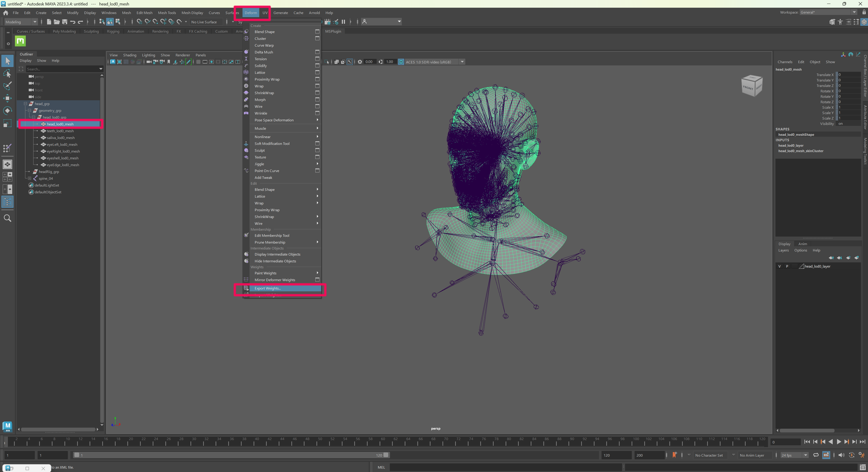Open the 24 fps frame rate dropdown
Viewport: 868px width, 472px height.
click(x=806, y=455)
